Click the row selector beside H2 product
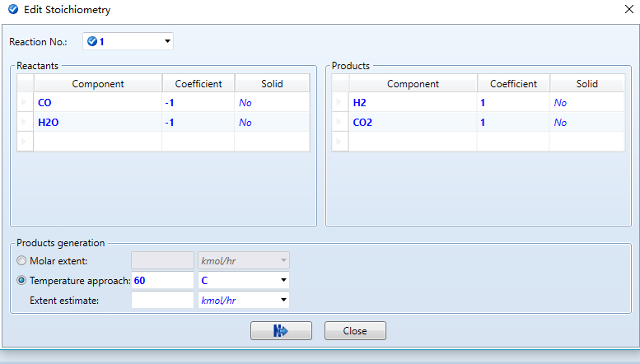The height and width of the screenshot is (364, 640). (340, 103)
